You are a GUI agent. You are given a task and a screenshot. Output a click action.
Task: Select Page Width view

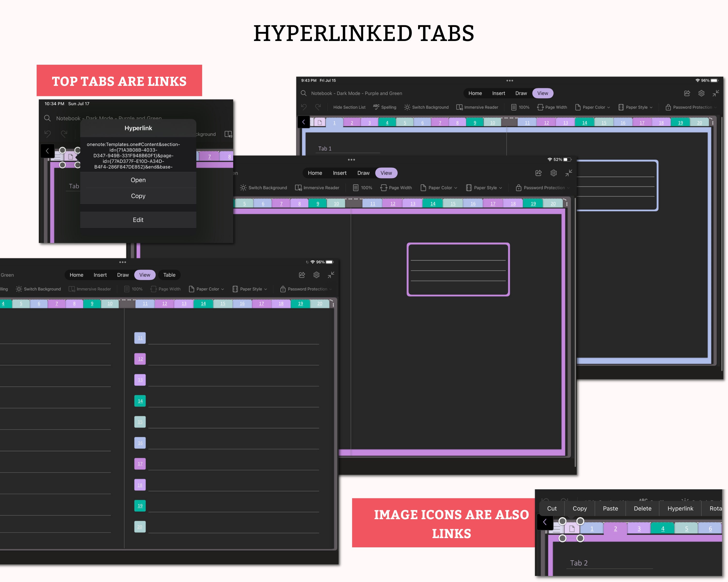pos(552,107)
